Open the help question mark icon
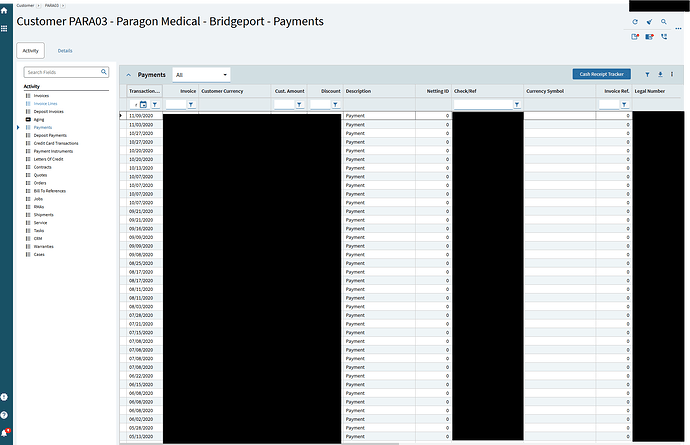The image size is (690, 445). [4, 415]
